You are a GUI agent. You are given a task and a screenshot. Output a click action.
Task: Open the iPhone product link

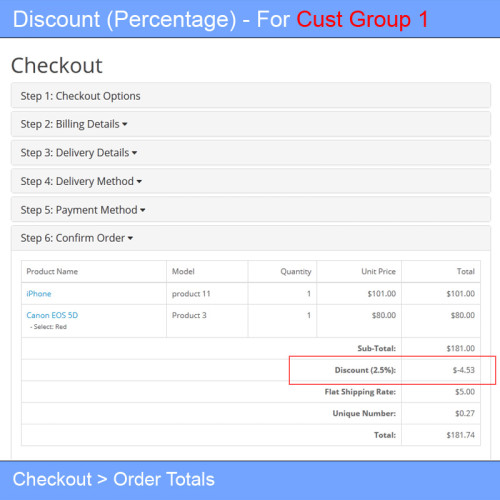[x=39, y=294]
